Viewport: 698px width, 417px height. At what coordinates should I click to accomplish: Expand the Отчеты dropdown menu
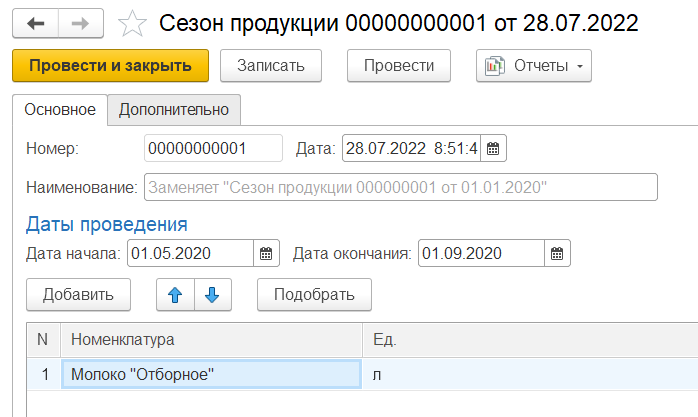535,65
